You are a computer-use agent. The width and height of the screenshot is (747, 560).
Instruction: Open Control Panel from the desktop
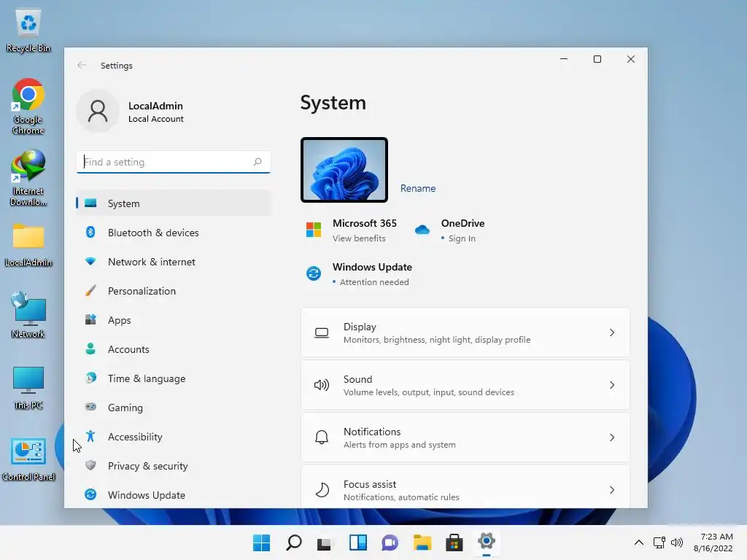[28, 459]
